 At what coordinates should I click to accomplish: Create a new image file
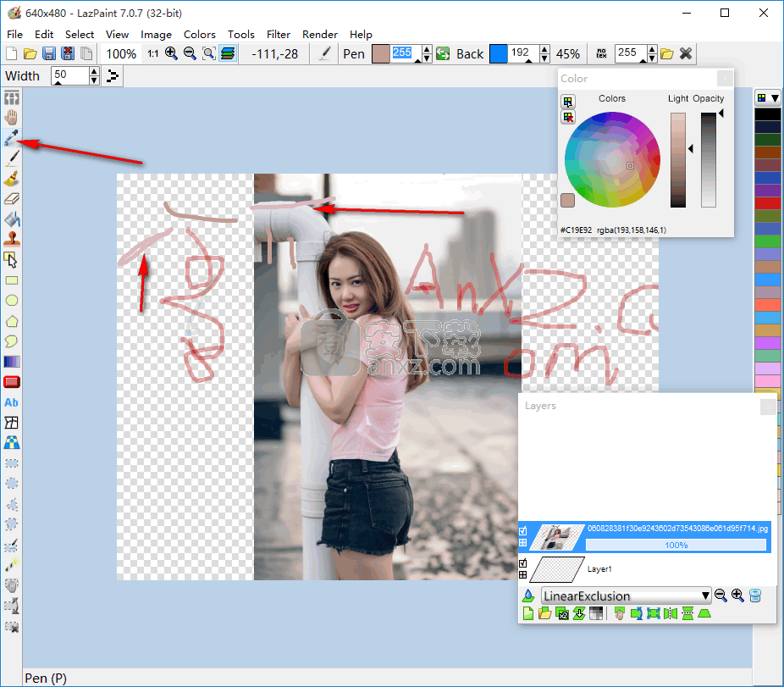point(11,53)
